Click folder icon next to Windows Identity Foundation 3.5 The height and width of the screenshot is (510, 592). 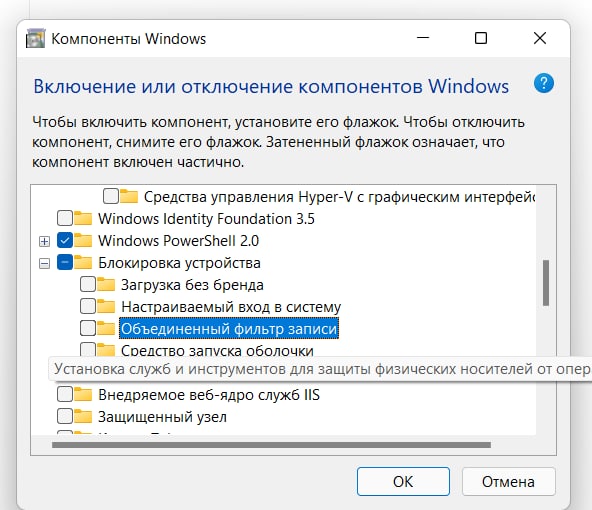click(x=83, y=218)
